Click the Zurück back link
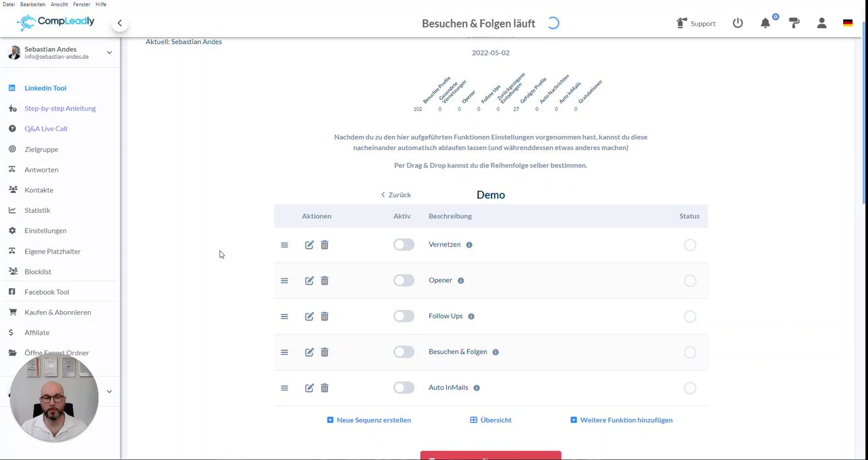Viewport: 868px width, 460px height. (x=396, y=195)
